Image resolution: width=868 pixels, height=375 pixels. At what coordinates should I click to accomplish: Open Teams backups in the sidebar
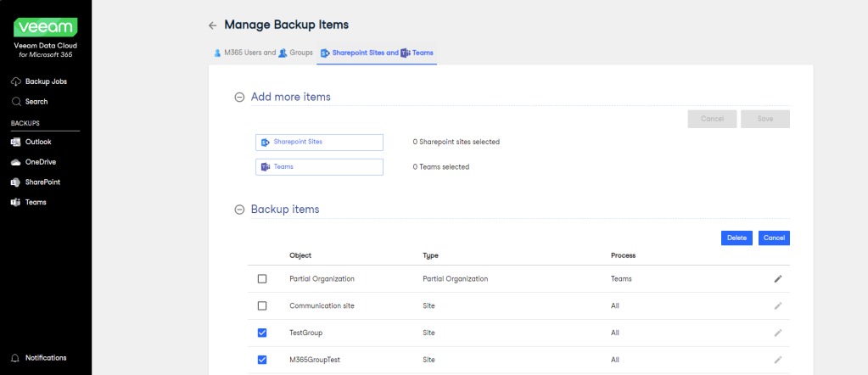coord(36,202)
